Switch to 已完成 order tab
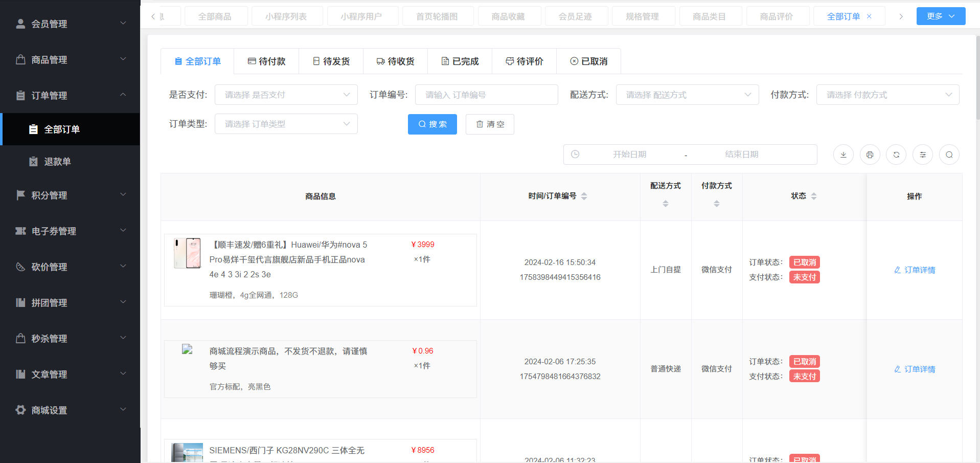This screenshot has height=463, width=980. 460,61
